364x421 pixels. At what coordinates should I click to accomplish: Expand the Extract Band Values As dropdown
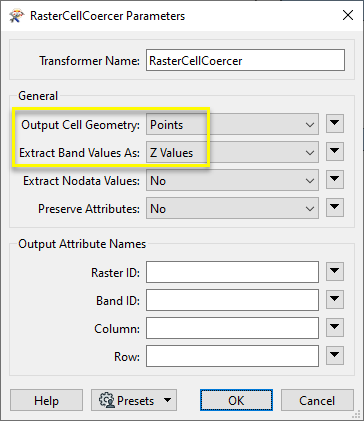tap(232, 152)
